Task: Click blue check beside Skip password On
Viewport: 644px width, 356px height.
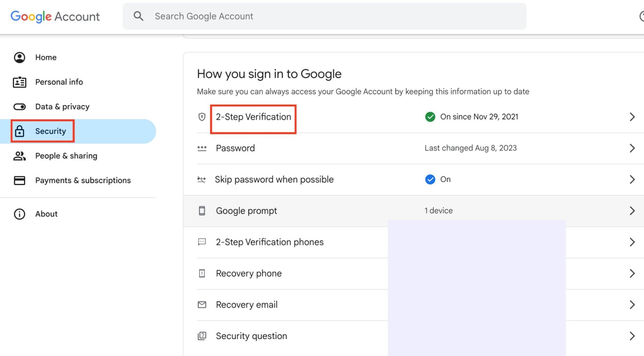Action: (x=430, y=179)
